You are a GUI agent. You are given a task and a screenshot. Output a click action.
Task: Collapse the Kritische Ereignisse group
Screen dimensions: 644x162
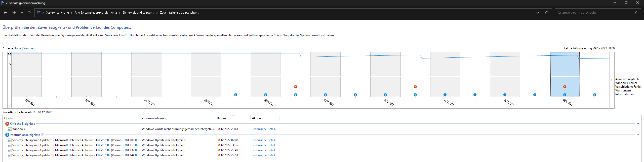coord(638,124)
